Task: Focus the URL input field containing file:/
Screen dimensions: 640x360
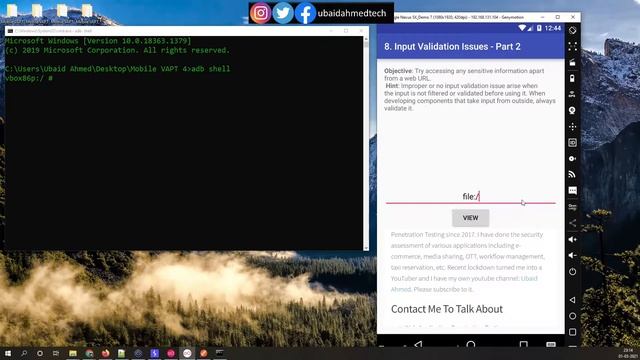Action: pos(471,196)
